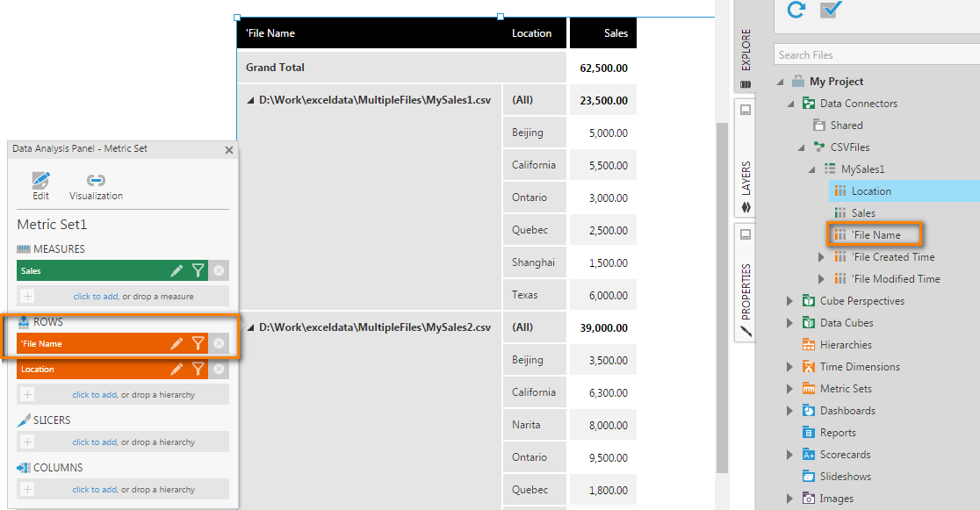The image size is (980, 510).
Task: Expand 'File Created Time hierarchy
Action: point(821,257)
